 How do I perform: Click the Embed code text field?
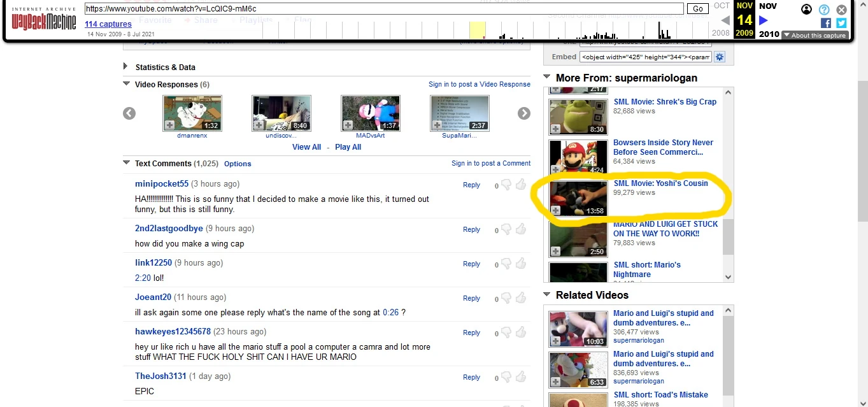tap(646, 57)
